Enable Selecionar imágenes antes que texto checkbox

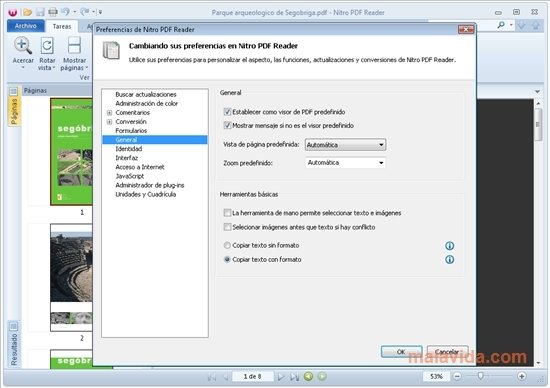[x=227, y=227]
